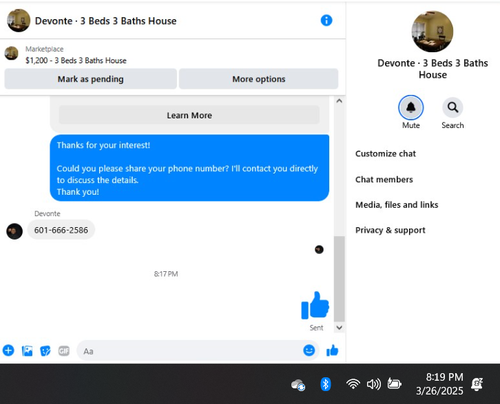The width and height of the screenshot is (500, 404).
Task: Click the battery status tray icon
Action: pyautogui.click(x=394, y=384)
